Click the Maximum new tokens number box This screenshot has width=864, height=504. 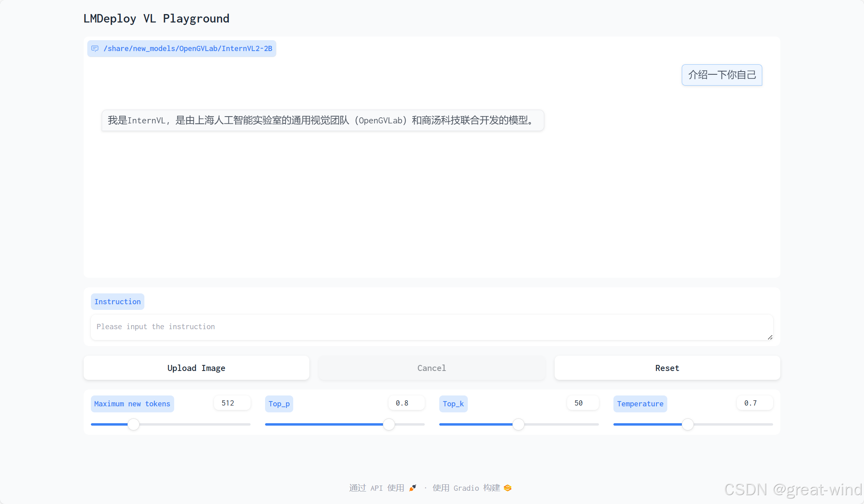[232, 403]
